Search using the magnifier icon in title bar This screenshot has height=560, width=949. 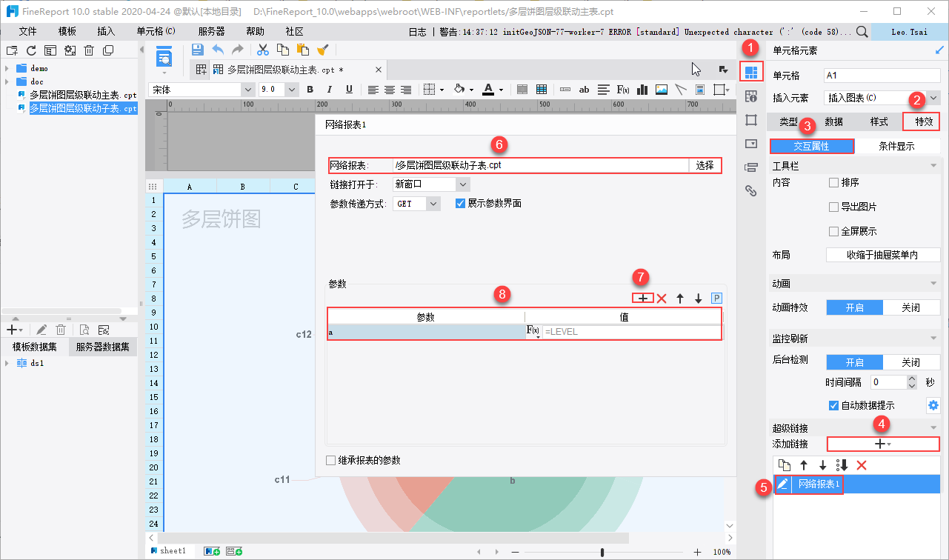(x=862, y=32)
